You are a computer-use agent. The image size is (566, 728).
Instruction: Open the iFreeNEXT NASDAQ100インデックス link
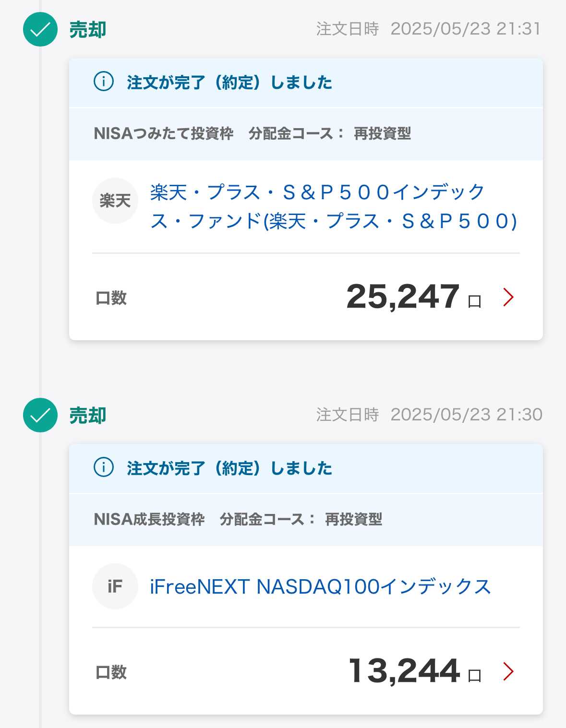[x=320, y=586]
